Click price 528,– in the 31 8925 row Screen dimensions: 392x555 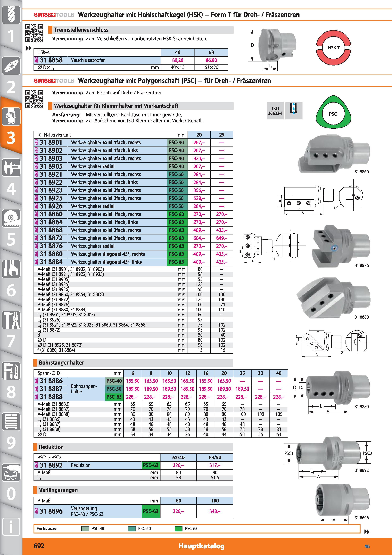pyautogui.click(x=199, y=198)
